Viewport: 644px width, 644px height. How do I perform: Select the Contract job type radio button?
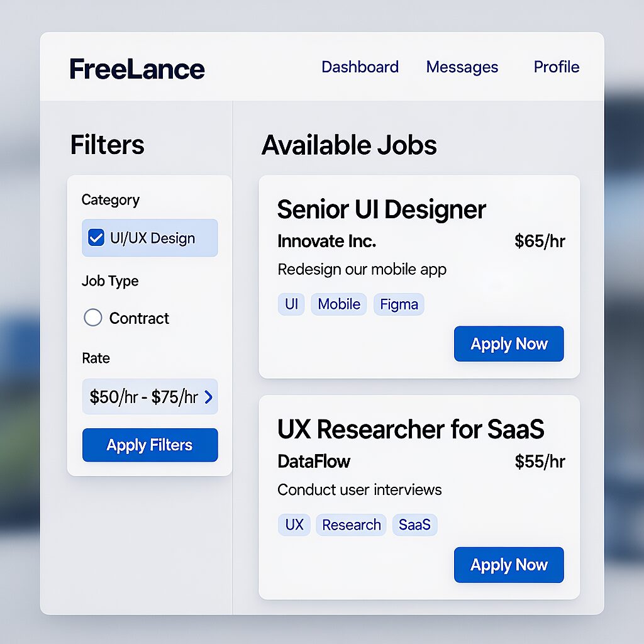(x=93, y=318)
